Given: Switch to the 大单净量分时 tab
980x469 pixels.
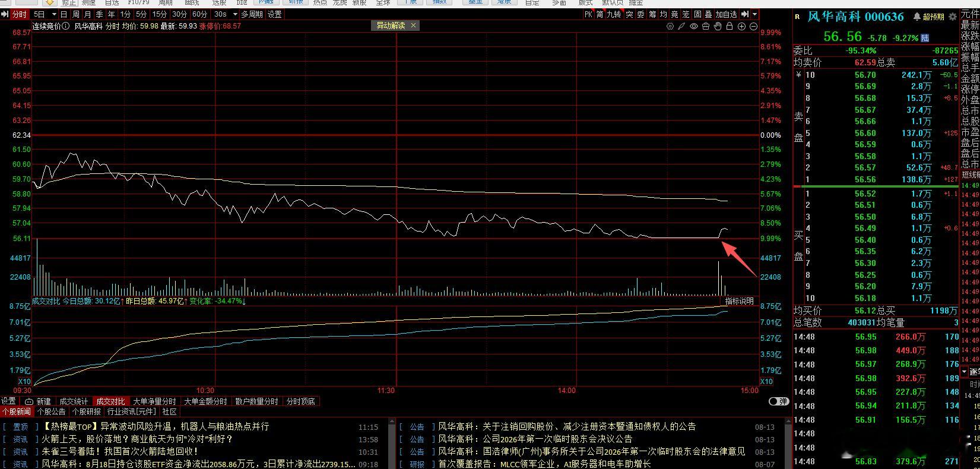Looking at the screenshot, I should 154,401.
